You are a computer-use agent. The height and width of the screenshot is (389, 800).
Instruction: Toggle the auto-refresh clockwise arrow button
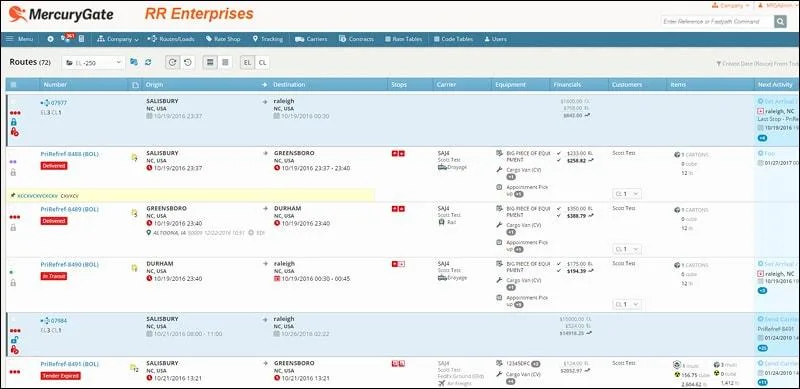click(x=172, y=62)
